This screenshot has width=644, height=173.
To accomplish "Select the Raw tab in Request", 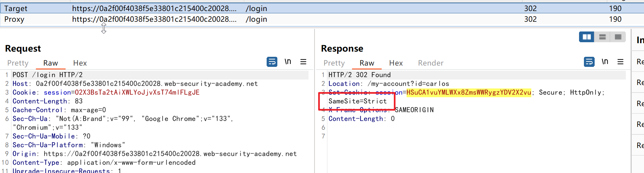I will click(51, 63).
